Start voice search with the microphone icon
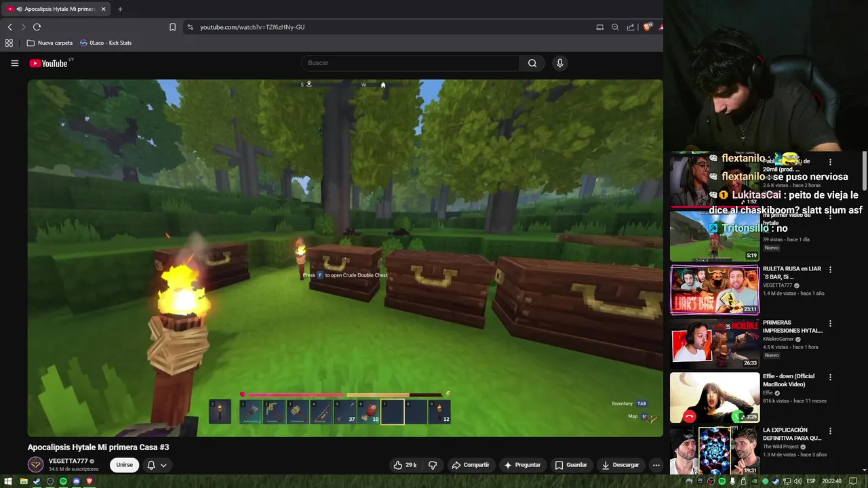The image size is (868, 488). tap(559, 63)
